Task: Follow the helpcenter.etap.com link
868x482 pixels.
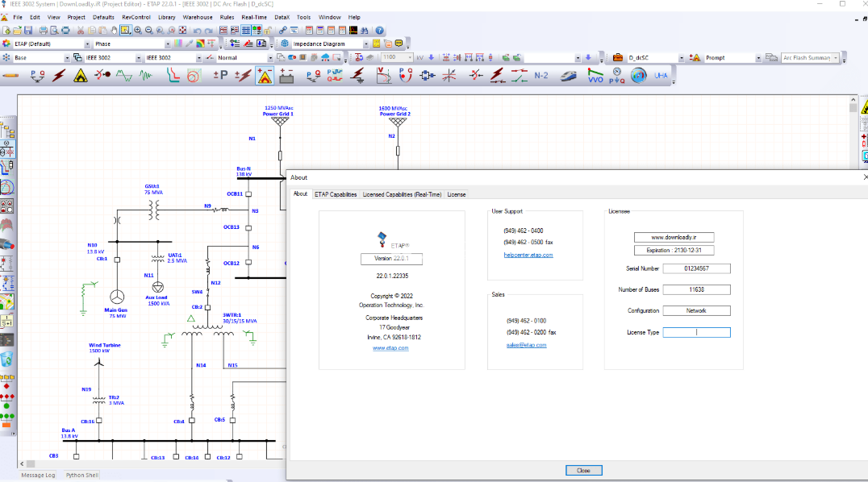Action: tap(528, 255)
